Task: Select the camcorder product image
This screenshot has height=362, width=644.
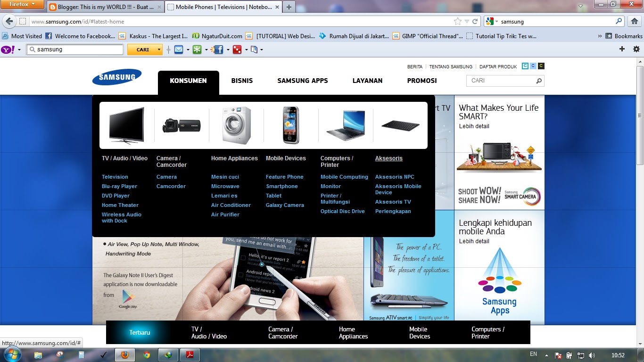Action: pos(182,125)
